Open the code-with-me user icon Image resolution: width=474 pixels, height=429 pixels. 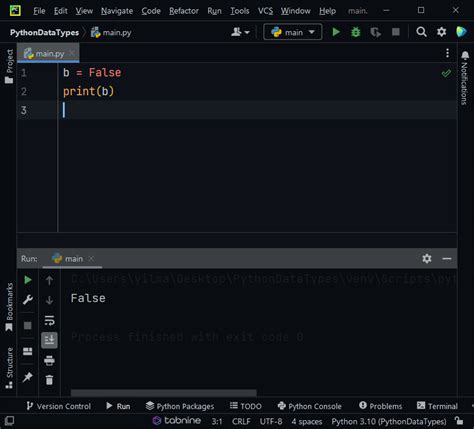[240, 32]
